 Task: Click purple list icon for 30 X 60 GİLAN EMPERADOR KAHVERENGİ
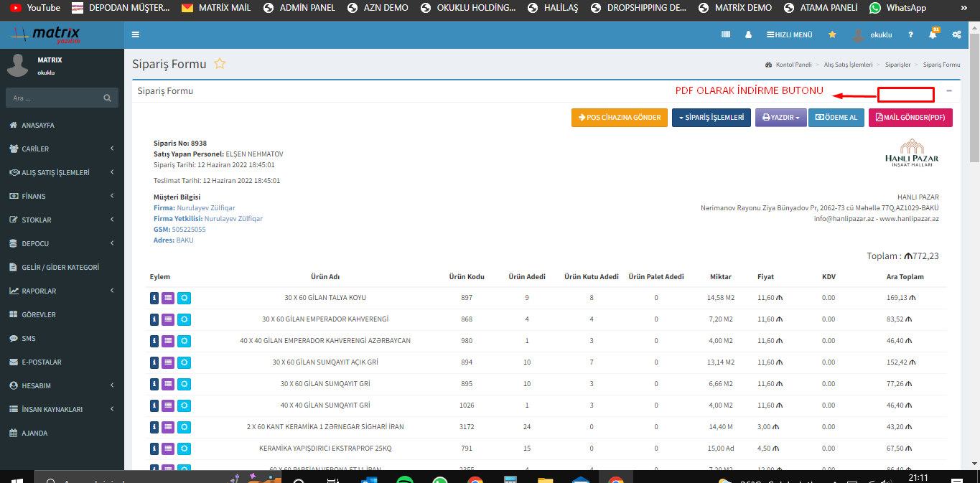coord(168,319)
